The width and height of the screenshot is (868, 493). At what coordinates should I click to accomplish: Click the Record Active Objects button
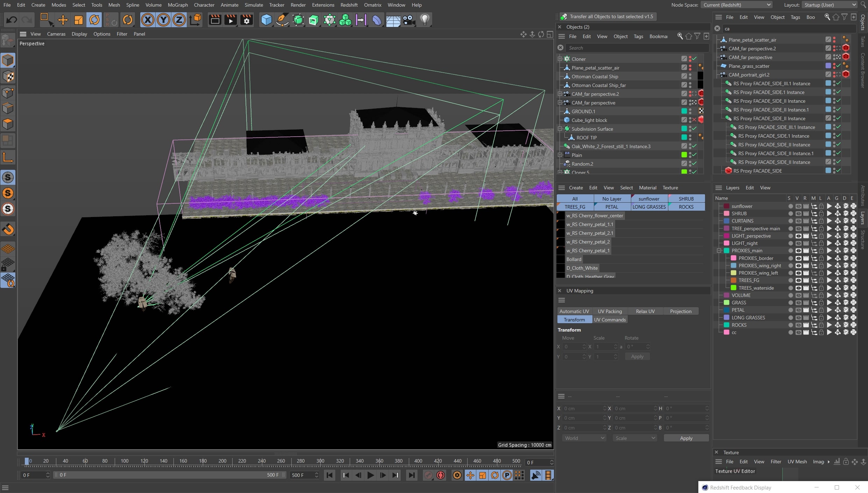pos(428,475)
